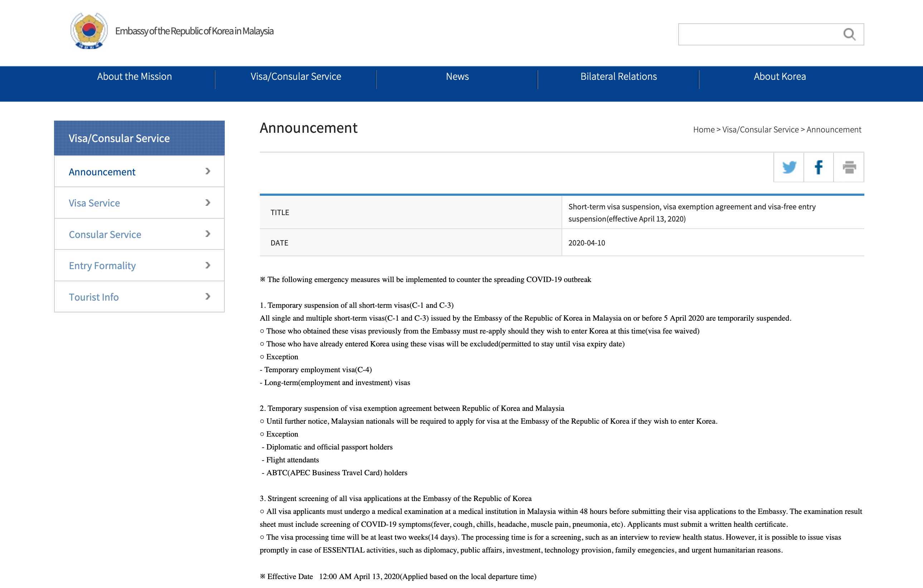Image resolution: width=923 pixels, height=588 pixels.
Task: Open the News menu
Action: pos(457,77)
